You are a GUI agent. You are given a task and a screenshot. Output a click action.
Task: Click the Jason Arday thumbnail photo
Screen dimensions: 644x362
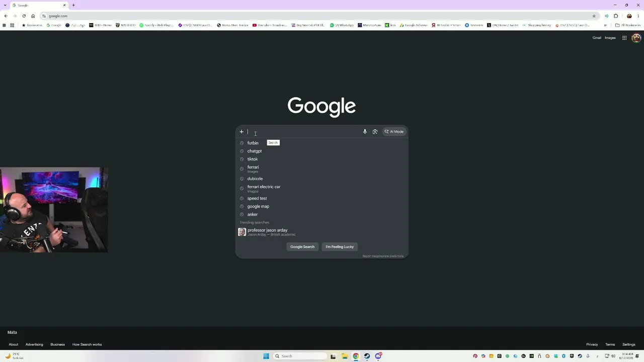point(242,232)
